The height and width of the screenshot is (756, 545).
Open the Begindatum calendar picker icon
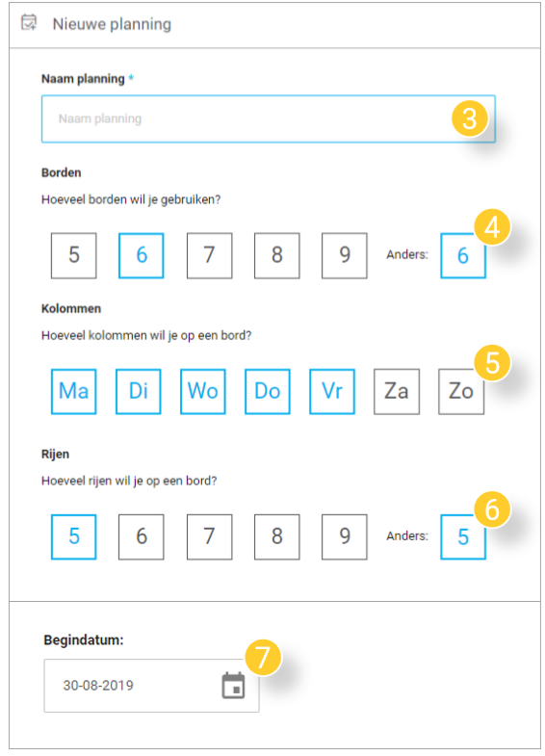tap(233, 686)
